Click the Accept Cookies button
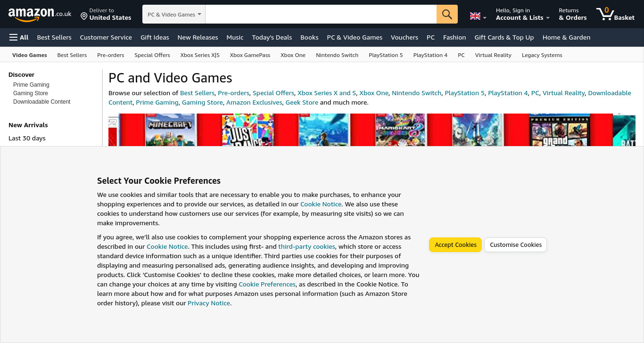644x343 pixels. 455,245
